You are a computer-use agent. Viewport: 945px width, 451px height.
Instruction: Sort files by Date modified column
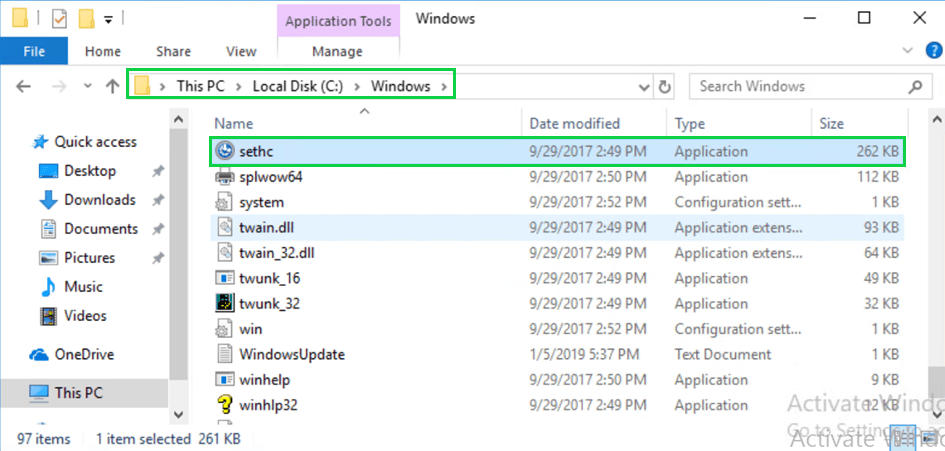(x=575, y=124)
